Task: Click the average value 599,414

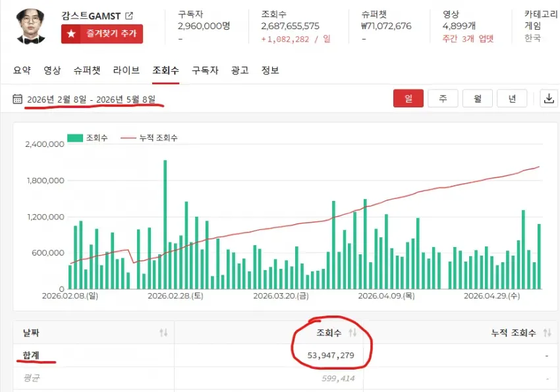Action: tap(338, 378)
